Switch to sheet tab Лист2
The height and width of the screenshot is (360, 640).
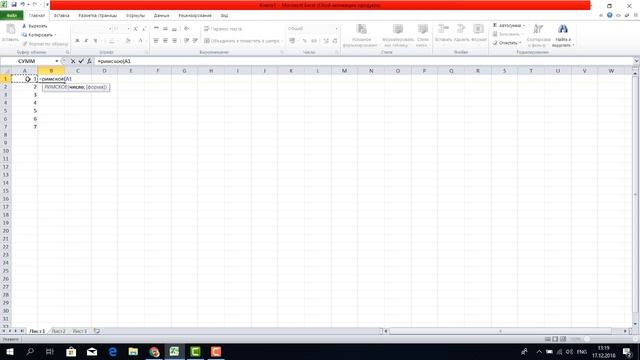(x=59, y=331)
